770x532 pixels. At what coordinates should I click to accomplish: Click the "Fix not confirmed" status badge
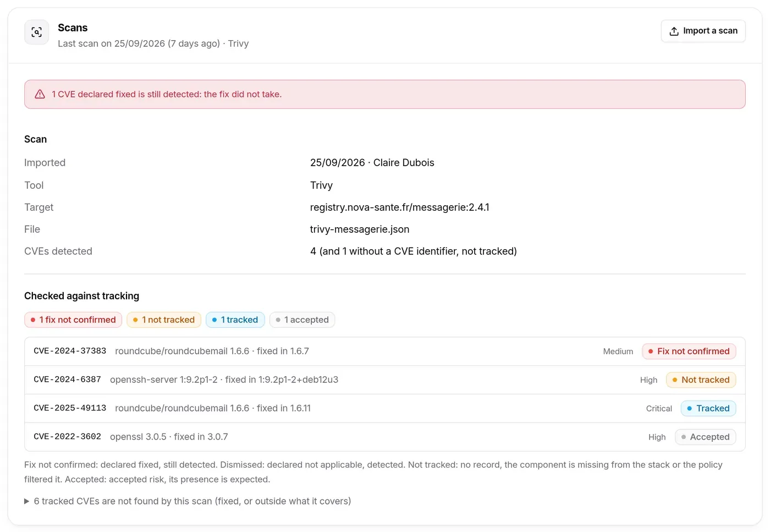[x=689, y=351]
